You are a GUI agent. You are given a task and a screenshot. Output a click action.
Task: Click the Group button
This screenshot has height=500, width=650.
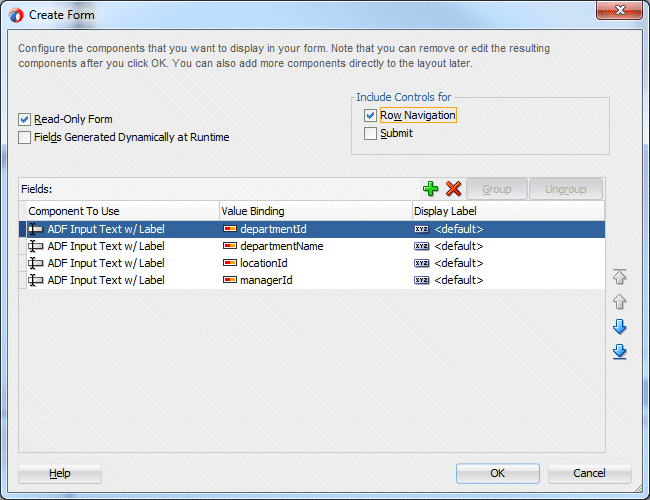pyautogui.click(x=497, y=189)
